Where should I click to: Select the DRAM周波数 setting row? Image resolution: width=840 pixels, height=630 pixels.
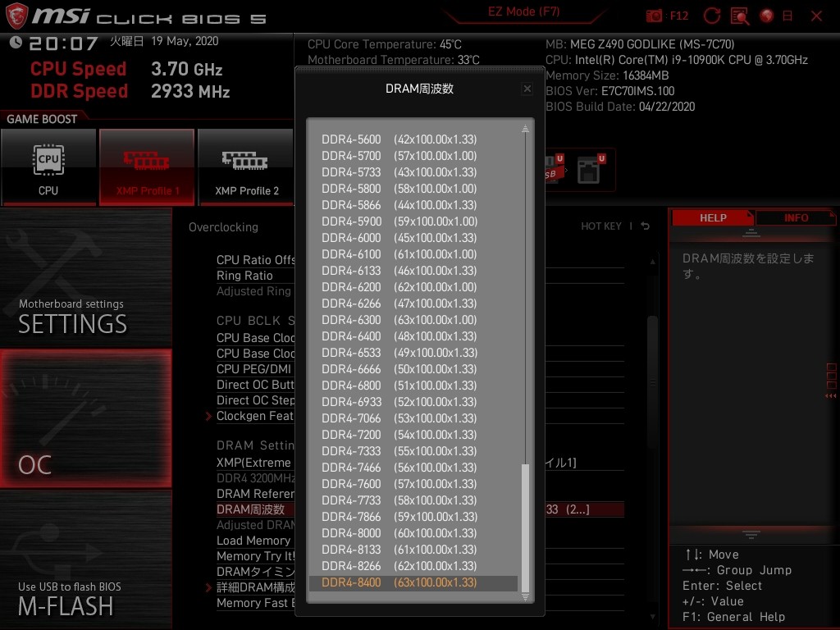click(x=255, y=509)
